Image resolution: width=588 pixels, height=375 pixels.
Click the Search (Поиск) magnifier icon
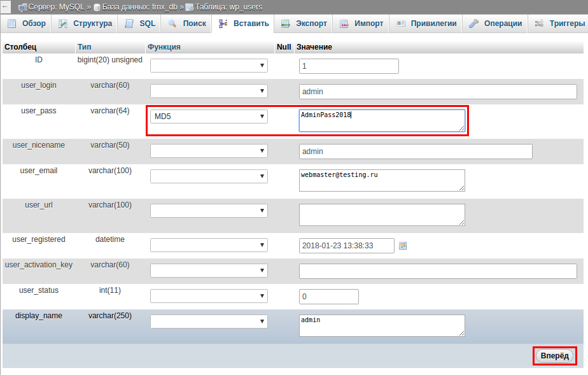172,24
